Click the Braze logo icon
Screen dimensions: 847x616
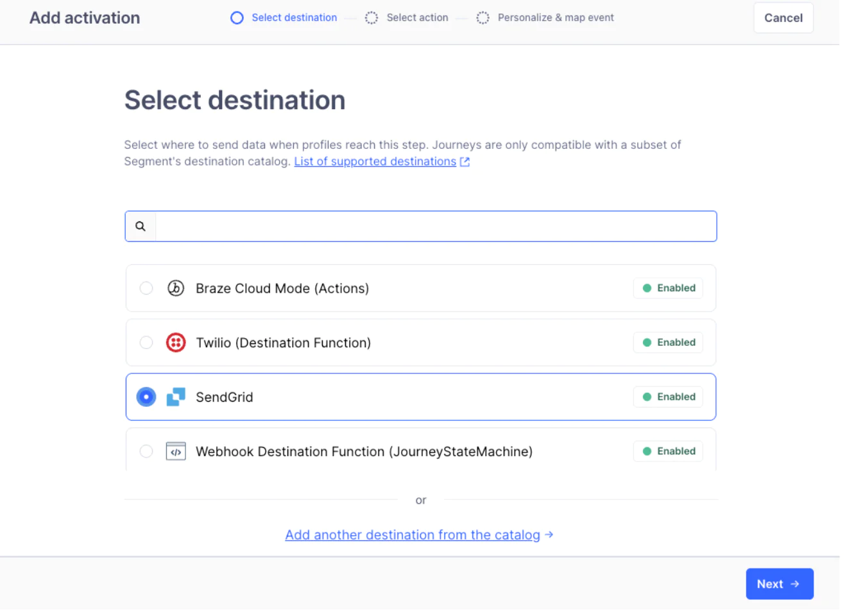(x=176, y=288)
